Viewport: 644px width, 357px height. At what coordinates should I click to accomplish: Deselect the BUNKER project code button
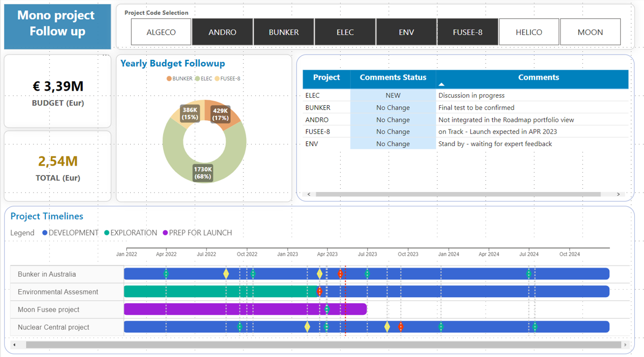coord(283,32)
